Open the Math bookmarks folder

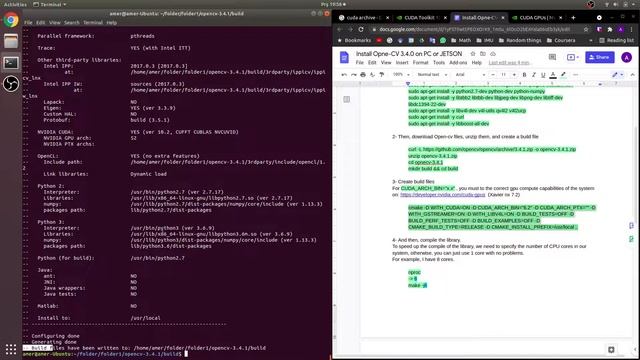(x=461, y=40)
